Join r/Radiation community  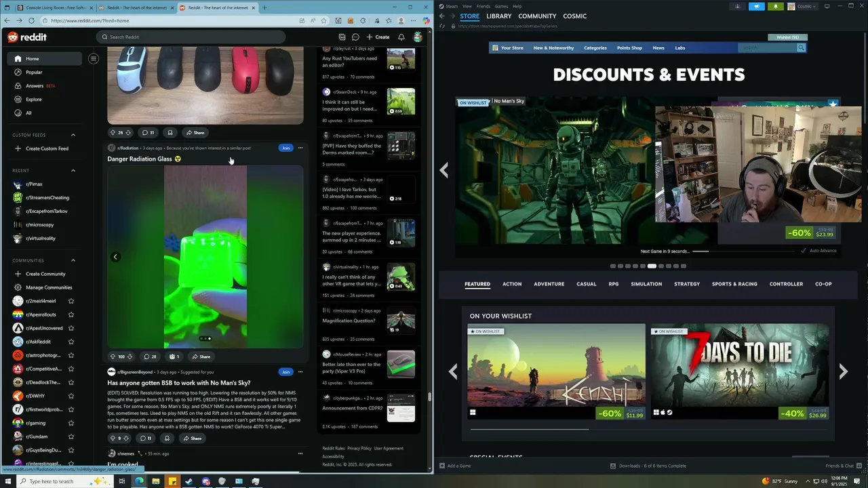pos(285,148)
